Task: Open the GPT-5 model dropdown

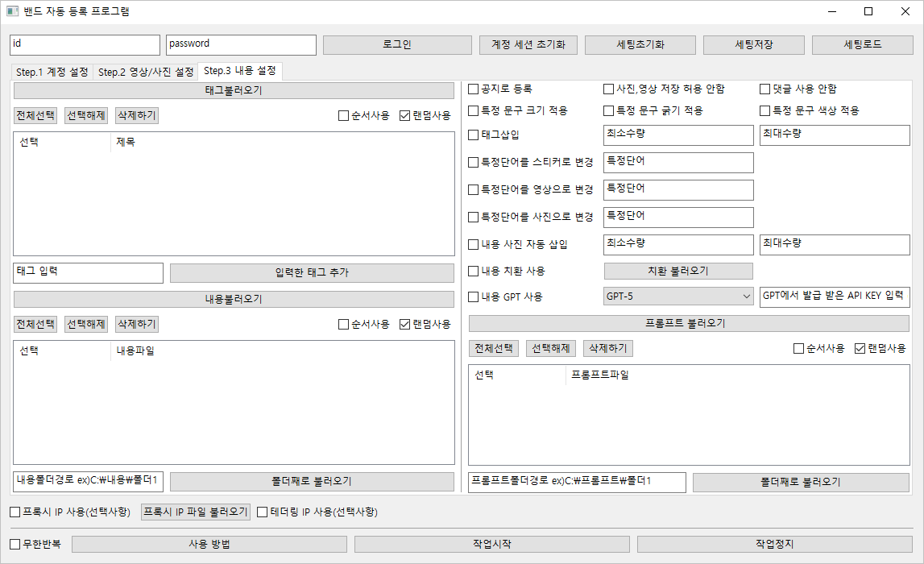Action: [677, 297]
